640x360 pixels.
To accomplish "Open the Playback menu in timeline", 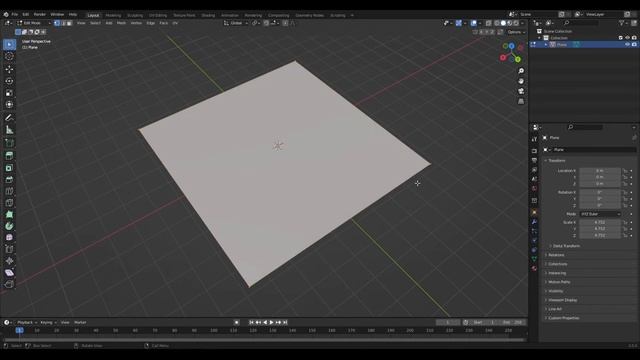I will coord(27,322).
